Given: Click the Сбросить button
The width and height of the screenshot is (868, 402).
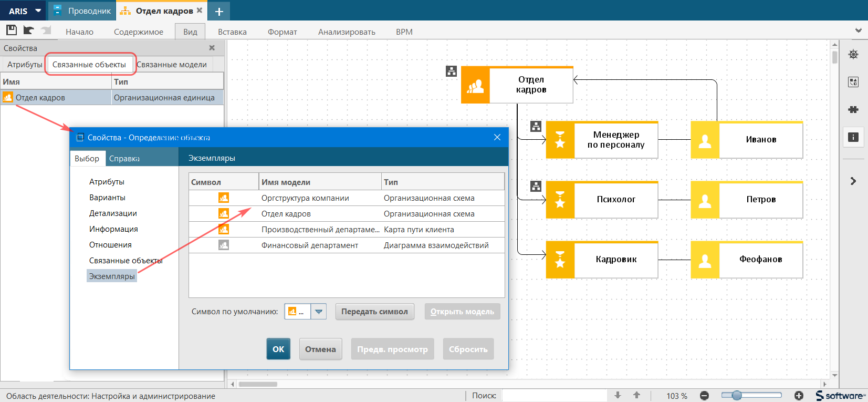Looking at the screenshot, I should [x=468, y=349].
